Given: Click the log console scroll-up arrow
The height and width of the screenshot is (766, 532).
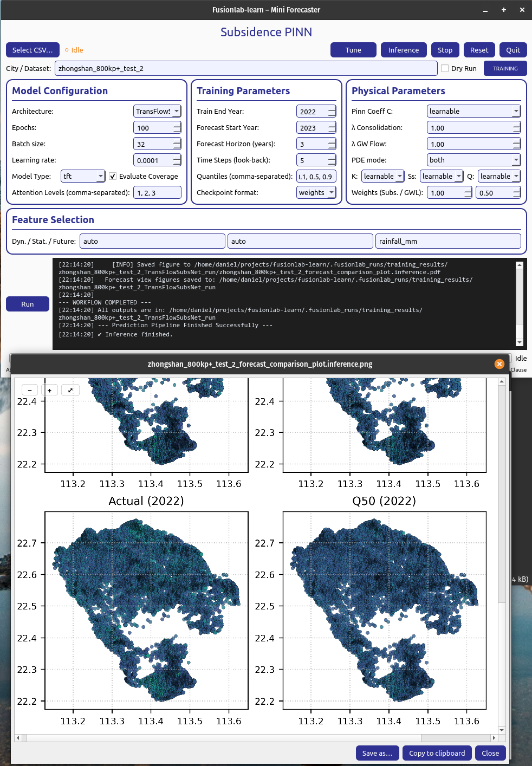Looking at the screenshot, I should pyautogui.click(x=520, y=265).
